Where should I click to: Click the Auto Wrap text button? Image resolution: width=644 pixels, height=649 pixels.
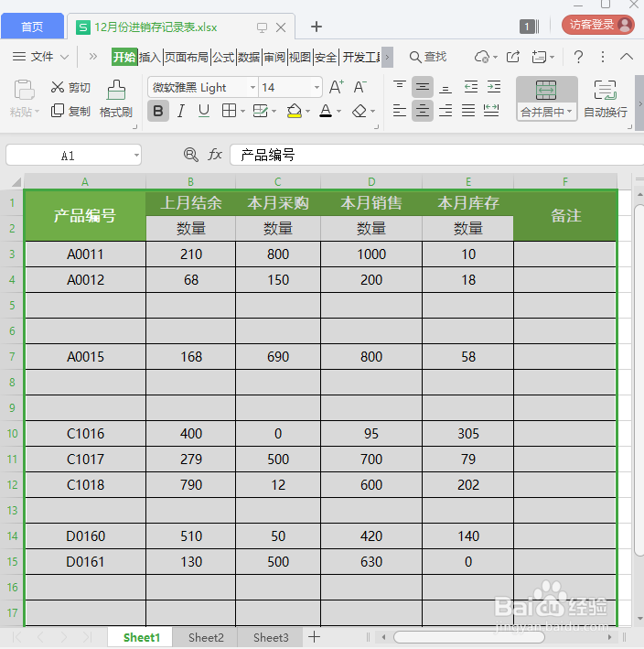tap(605, 99)
